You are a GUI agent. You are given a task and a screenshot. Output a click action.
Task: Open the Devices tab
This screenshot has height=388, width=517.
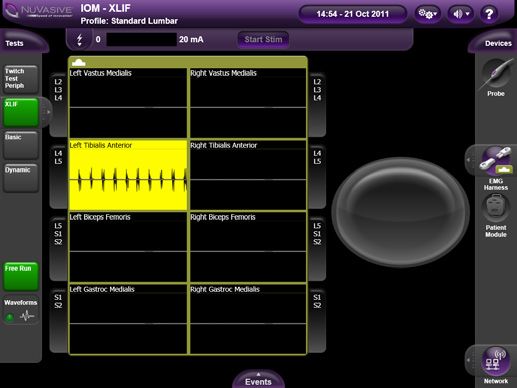pyautogui.click(x=498, y=43)
